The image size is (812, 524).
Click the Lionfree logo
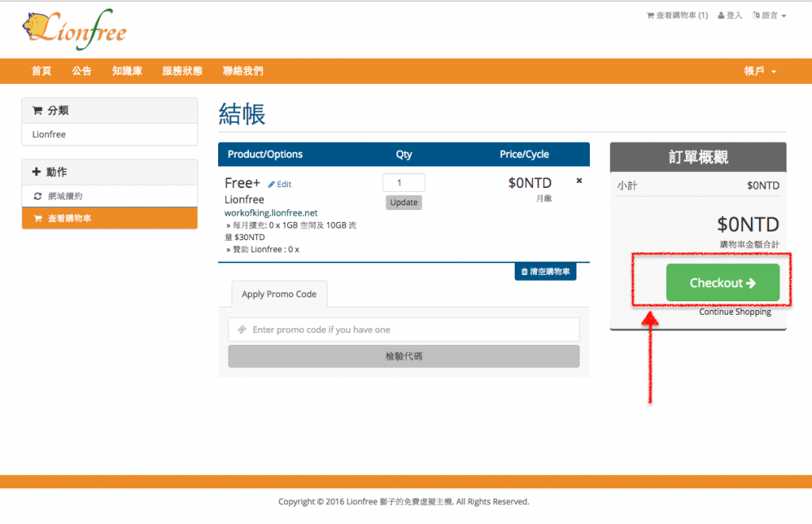(75, 29)
